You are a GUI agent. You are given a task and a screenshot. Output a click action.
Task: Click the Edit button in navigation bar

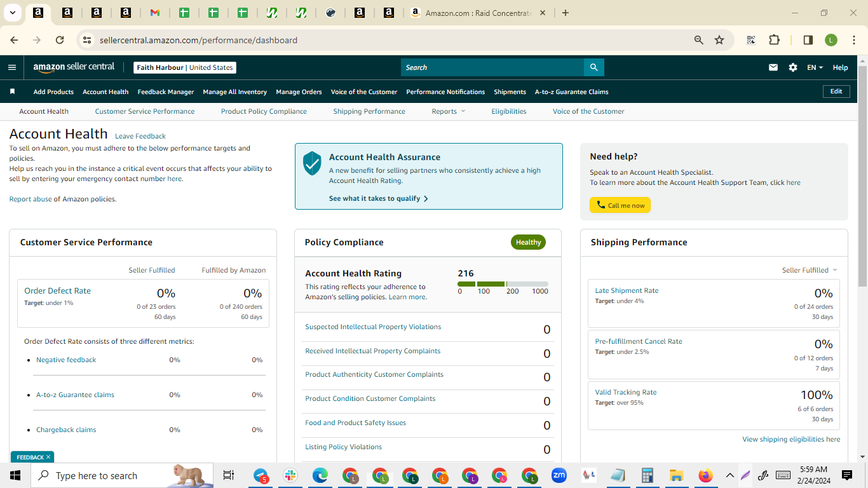coord(836,91)
